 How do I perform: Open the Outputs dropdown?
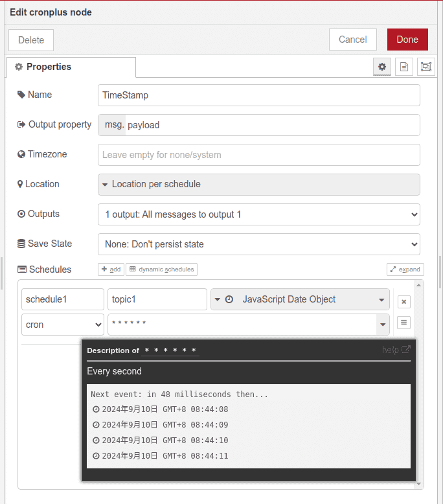(x=258, y=214)
